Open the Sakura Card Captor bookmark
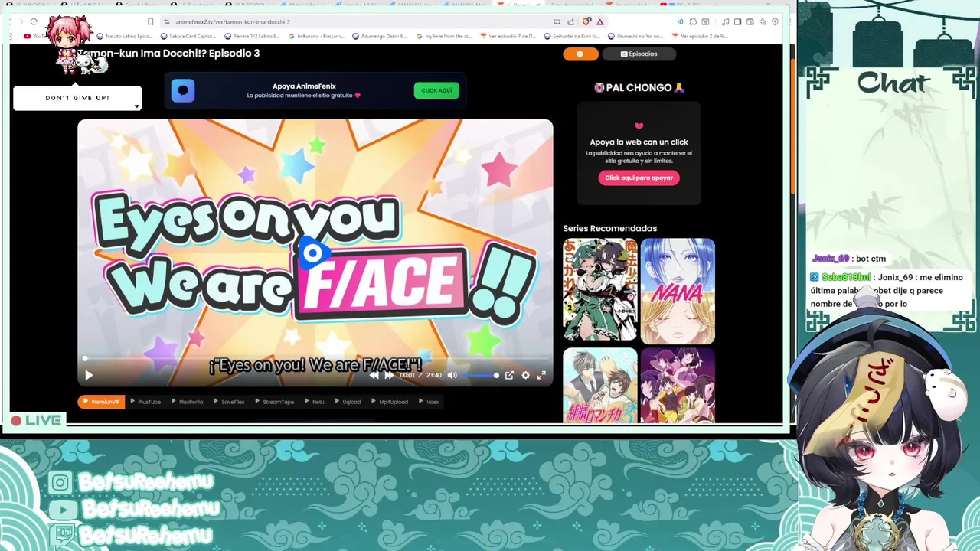Viewport: 980px width, 551px height. point(188,36)
